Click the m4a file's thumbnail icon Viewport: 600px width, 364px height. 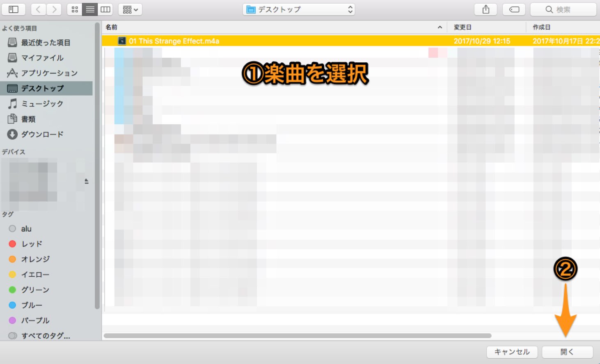[x=122, y=41]
